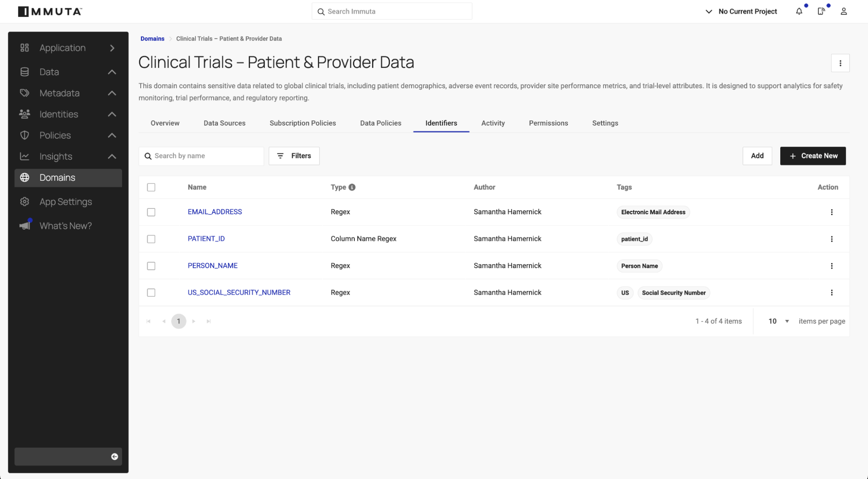868x479 pixels.
Task: Click the Search by name field
Action: 201,156
